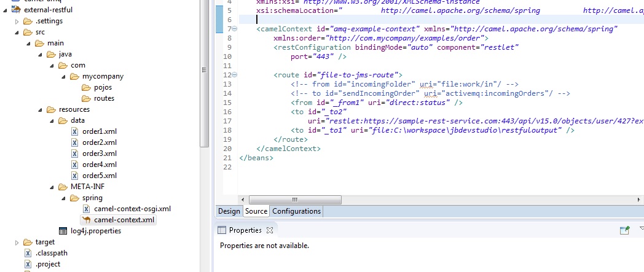
Task: Click the Properties view table icon
Action: [221, 230]
